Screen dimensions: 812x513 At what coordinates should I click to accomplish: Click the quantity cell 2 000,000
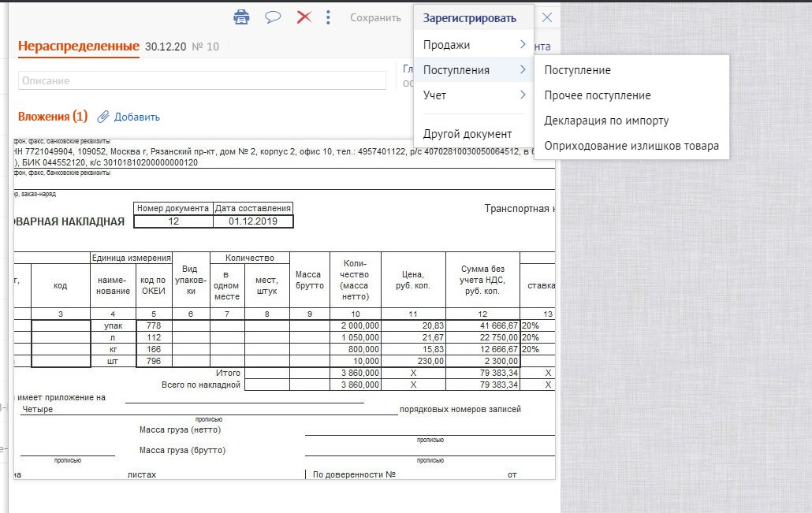356,325
